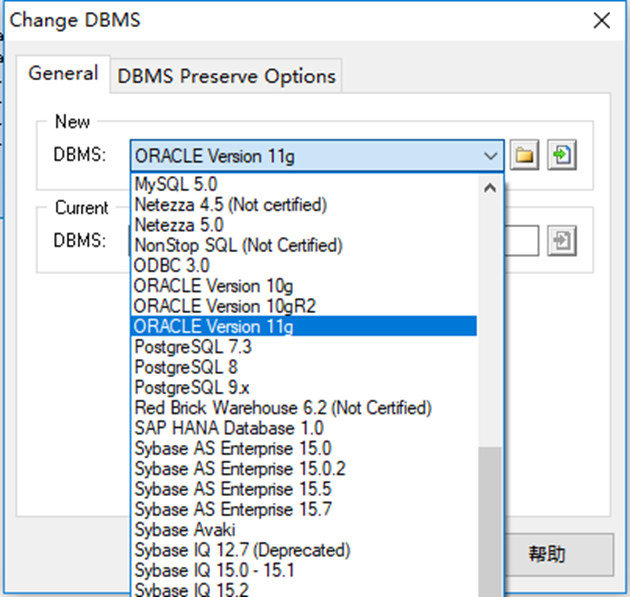Click the 帮助 help button
The width and height of the screenshot is (630, 597).
tap(558, 555)
